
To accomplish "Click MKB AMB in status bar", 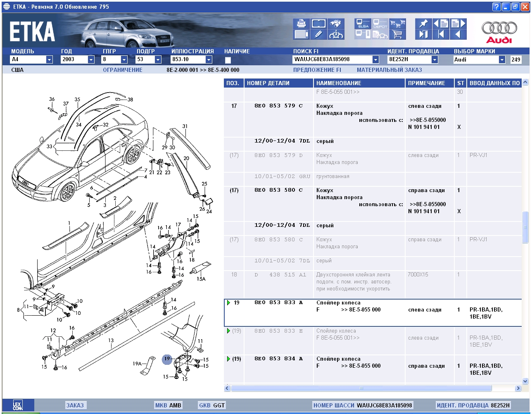I will [x=168, y=405].
